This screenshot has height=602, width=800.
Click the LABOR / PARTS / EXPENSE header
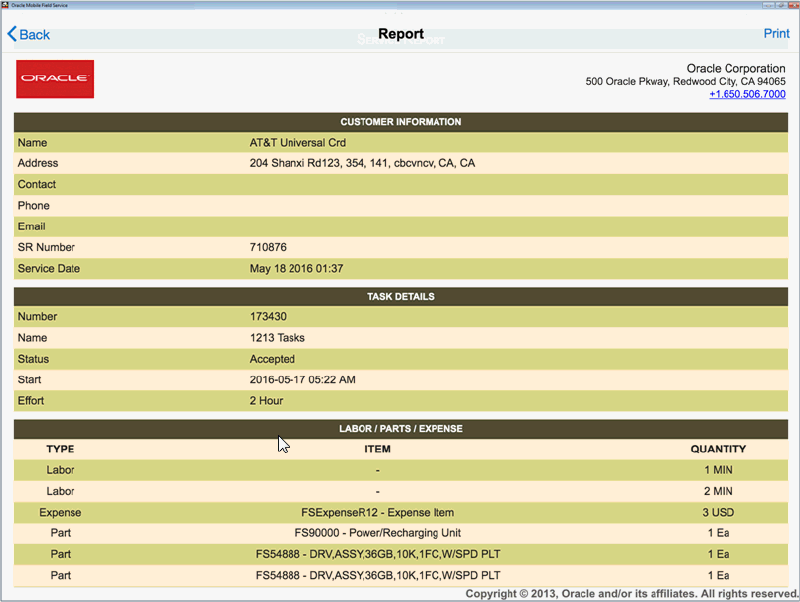(x=401, y=429)
